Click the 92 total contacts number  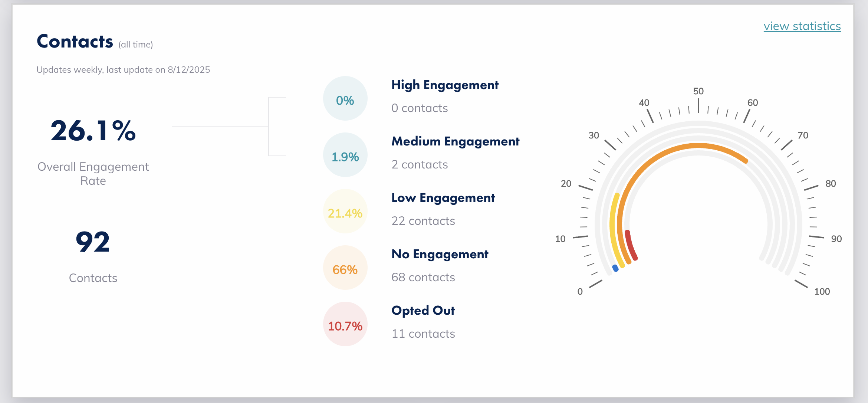click(93, 242)
